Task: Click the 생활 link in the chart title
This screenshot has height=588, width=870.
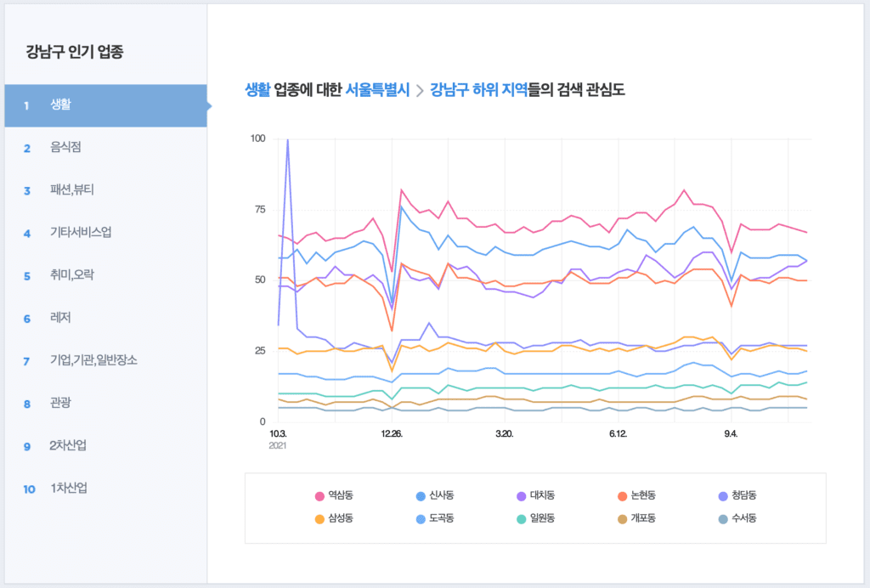Action: [x=257, y=90]
